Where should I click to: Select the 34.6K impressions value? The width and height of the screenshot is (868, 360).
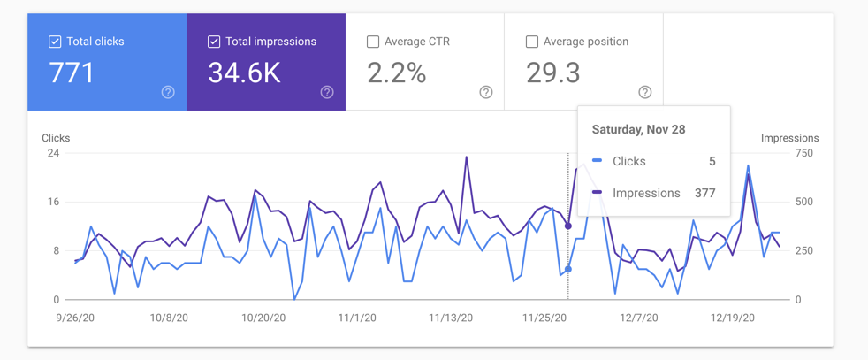click(244, 73)
